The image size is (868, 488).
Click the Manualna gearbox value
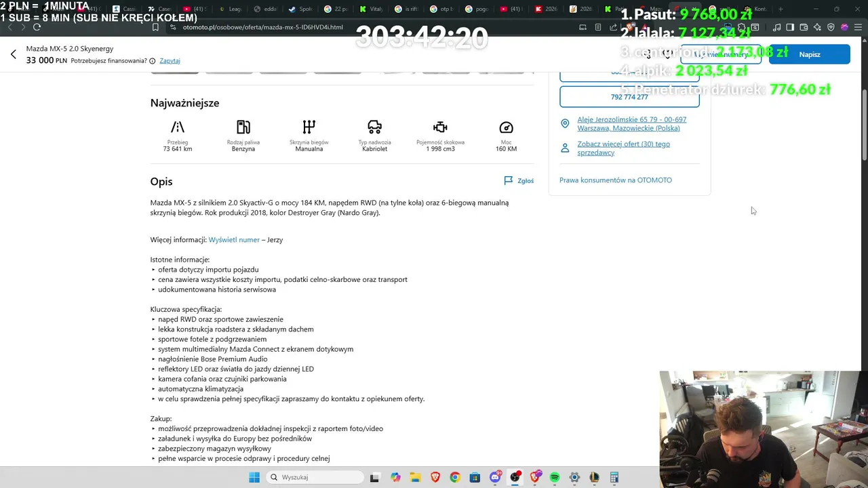point(309,149)
